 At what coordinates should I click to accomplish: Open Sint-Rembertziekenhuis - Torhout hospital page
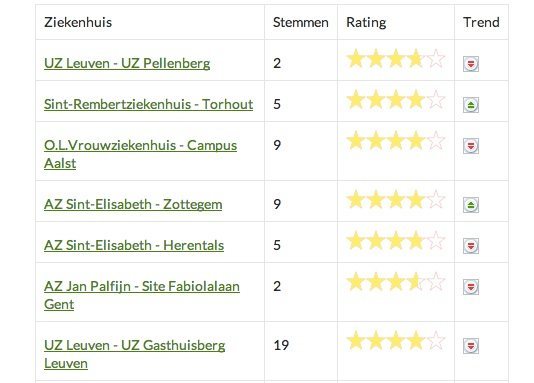[x=148, y=104]
